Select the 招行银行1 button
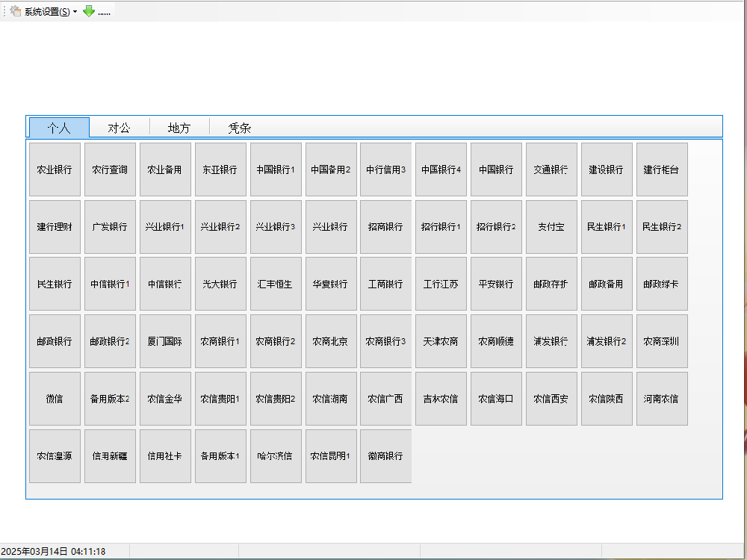The image size is (747, 560). (441, 227)
